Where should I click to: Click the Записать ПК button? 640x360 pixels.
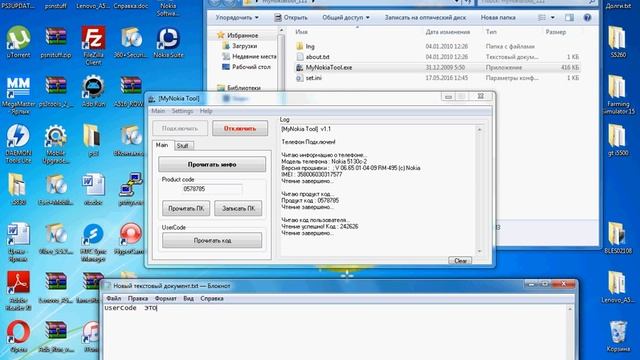tap(238, 208)
